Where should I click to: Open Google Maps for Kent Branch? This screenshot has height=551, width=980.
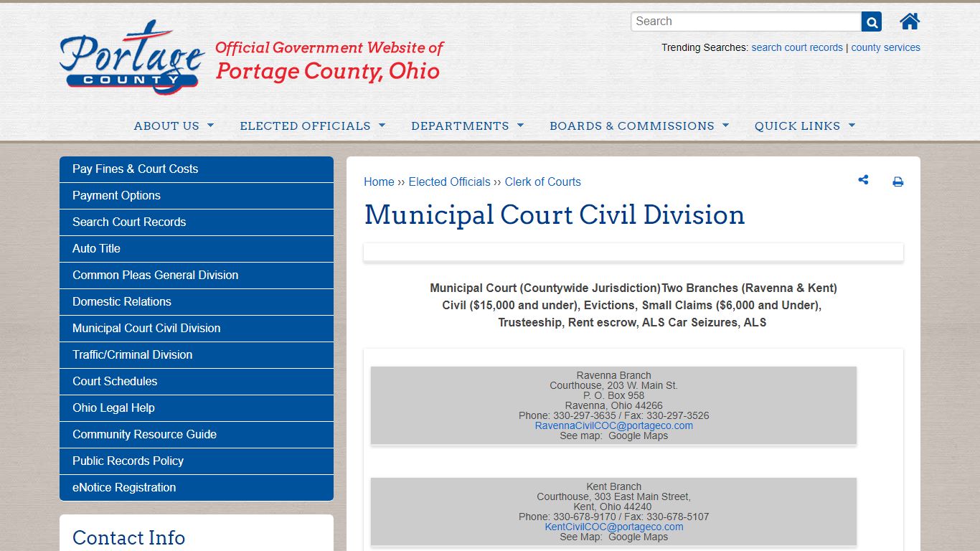click(x=638, y=537)
